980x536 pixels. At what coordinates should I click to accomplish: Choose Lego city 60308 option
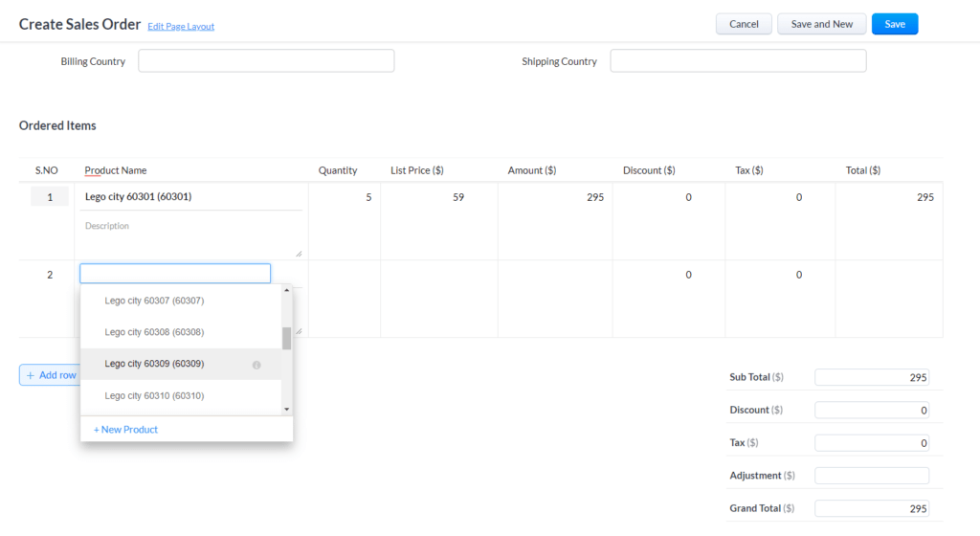click(154, 332)
